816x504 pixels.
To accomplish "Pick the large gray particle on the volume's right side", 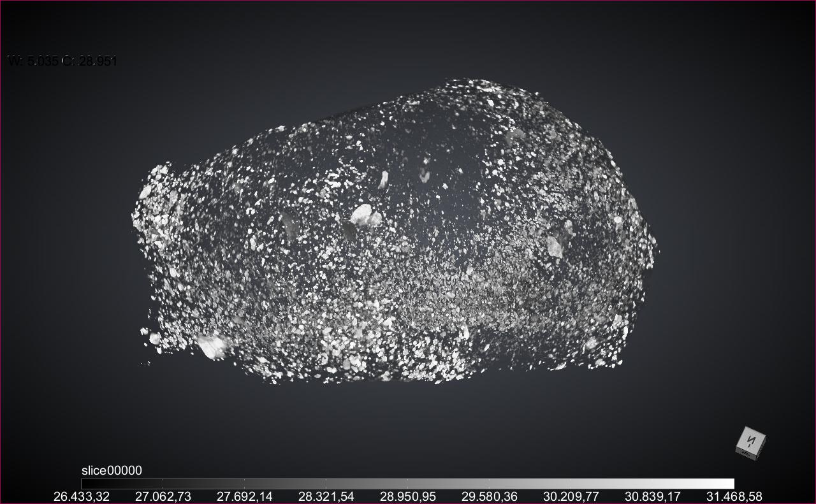I will coord(555,247).
